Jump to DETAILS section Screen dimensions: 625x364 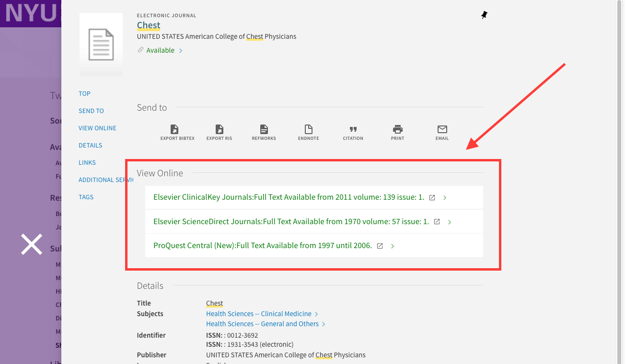pos(91,145)
